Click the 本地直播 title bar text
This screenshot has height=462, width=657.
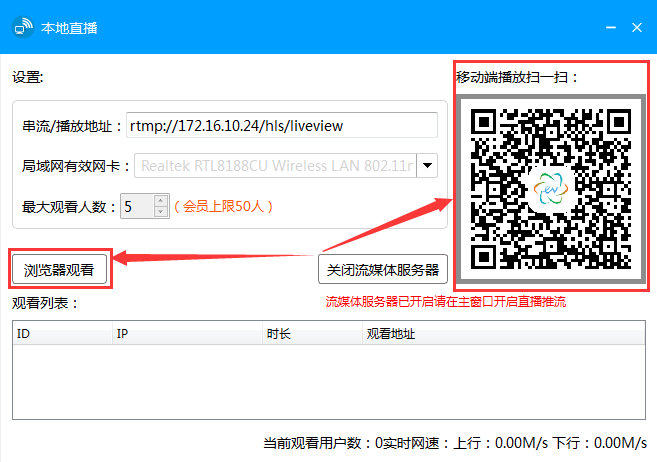(69, 28)
